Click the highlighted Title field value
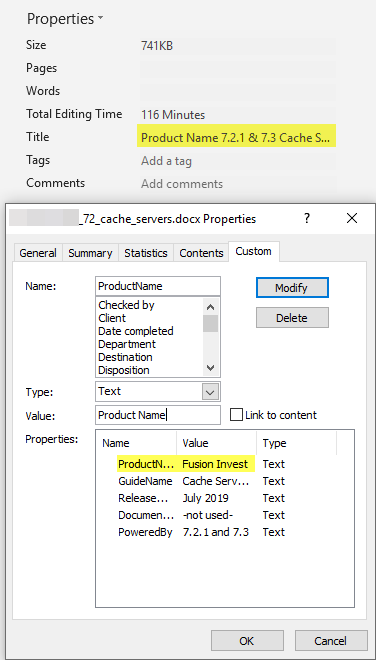Screen dimensions: 376x660 click(x=236, y=137)
